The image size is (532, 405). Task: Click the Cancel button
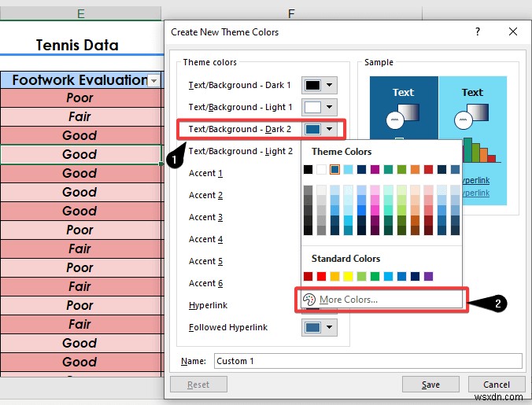497,385
